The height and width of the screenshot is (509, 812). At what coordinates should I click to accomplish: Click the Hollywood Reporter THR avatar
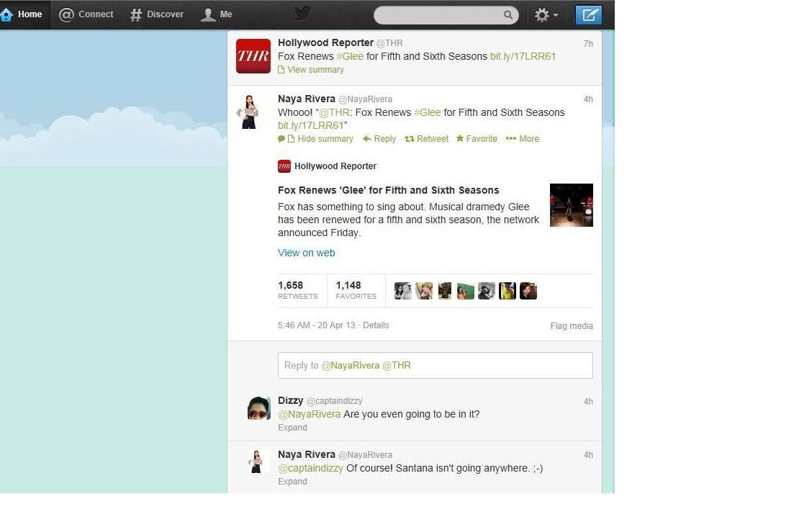(253, 56)
